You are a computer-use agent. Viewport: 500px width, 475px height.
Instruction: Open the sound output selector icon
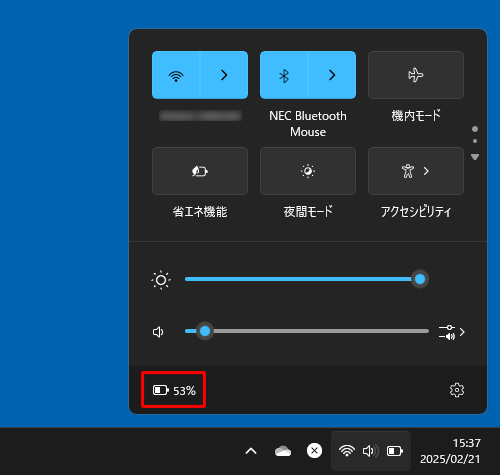coord(451,332)
